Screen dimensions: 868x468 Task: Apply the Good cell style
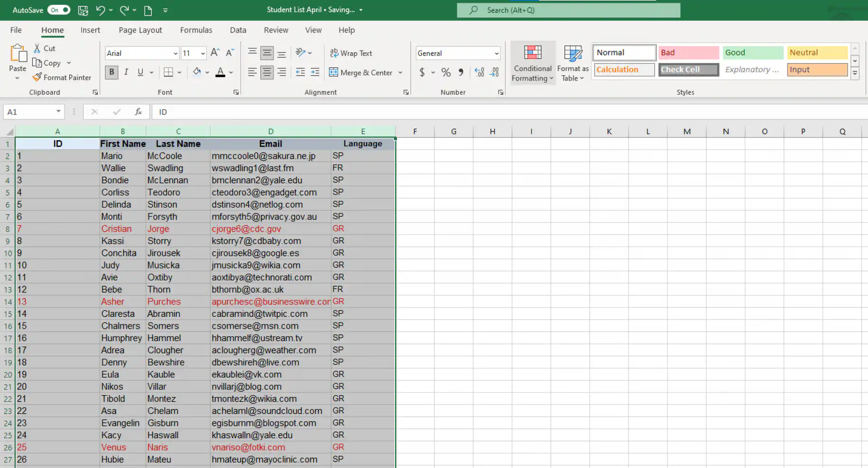click(753, 53)
